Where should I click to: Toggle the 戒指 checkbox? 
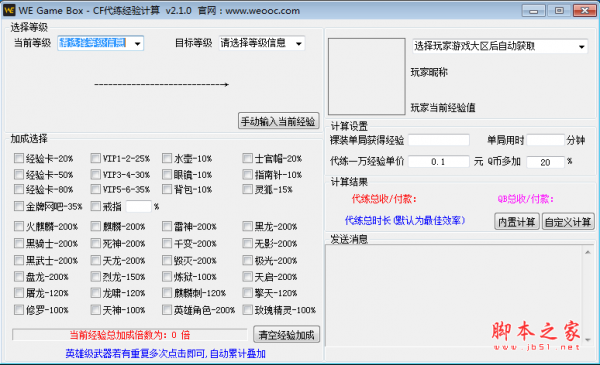pyautogui.click(x=96, y=206)
